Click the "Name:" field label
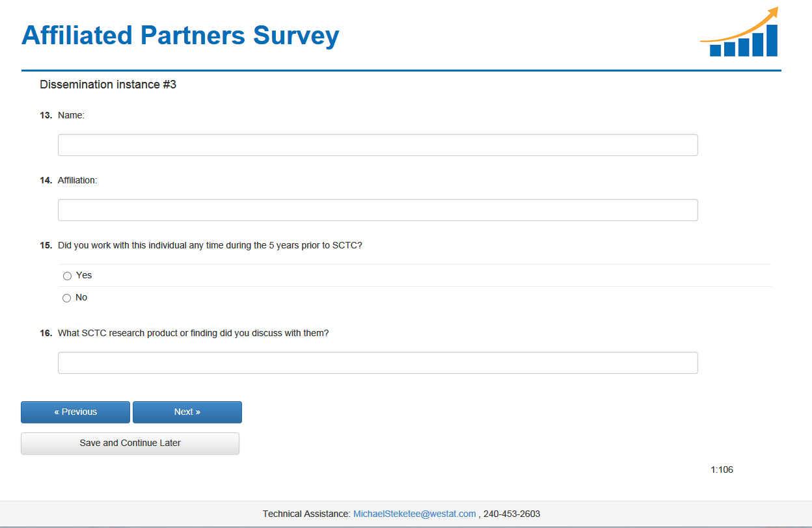The height and width of the screenshot is (528, 812). (x=72, y=115)
